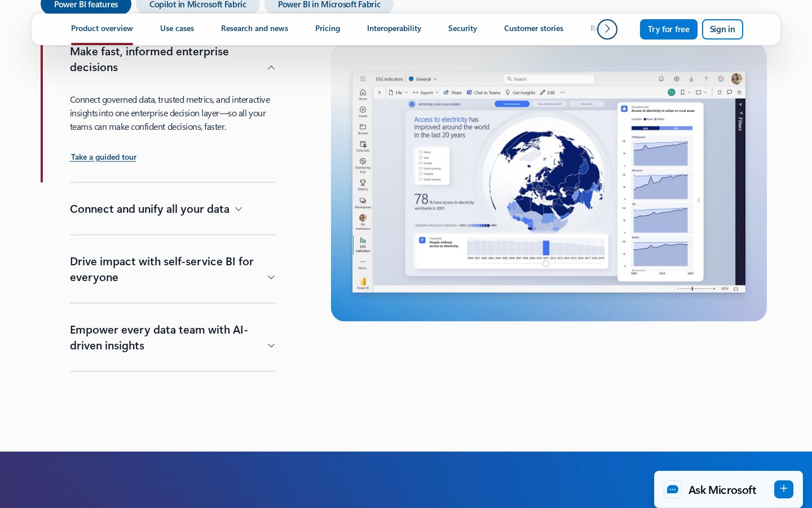Expand 'Connect and unify all your data'

156,209
